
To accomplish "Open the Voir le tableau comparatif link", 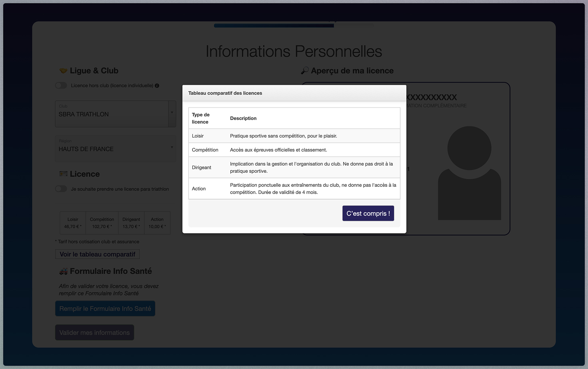I will pyautogui.click(x=98, y=254).
